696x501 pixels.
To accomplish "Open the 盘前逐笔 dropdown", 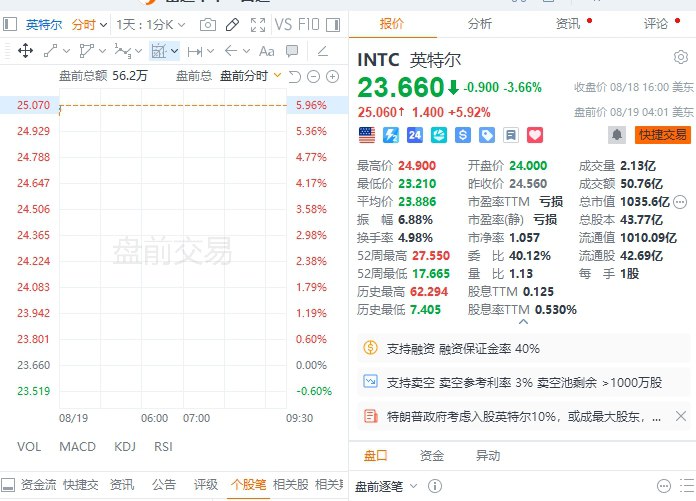I will coord(386,486).
